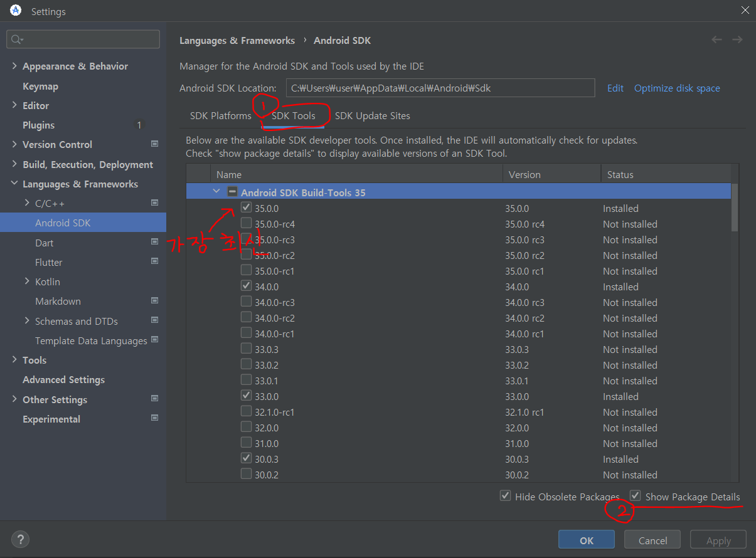Open Advanced Settings page
The width and height of the screenshot is (756, 558).
[x=63, y=379]
